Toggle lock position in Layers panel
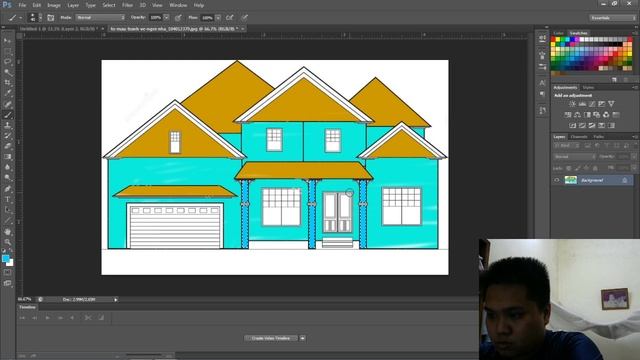Viewport: 640px width, 360px height. (x=586, y=168)
